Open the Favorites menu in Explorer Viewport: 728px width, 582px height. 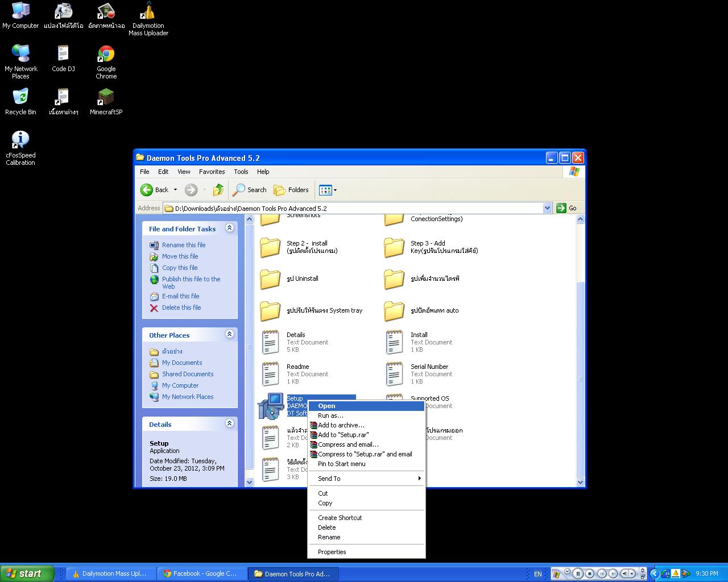pyautogui.click(x=212, y=172)
